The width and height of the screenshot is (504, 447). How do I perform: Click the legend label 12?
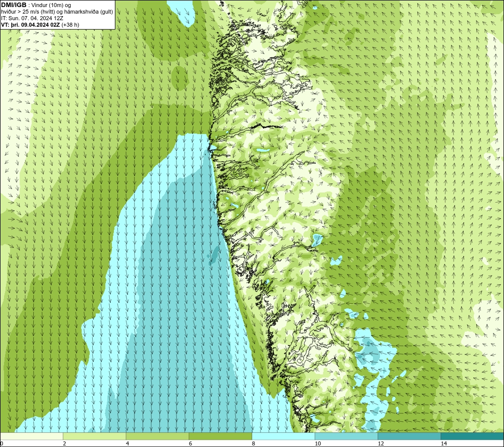point(381,443)
